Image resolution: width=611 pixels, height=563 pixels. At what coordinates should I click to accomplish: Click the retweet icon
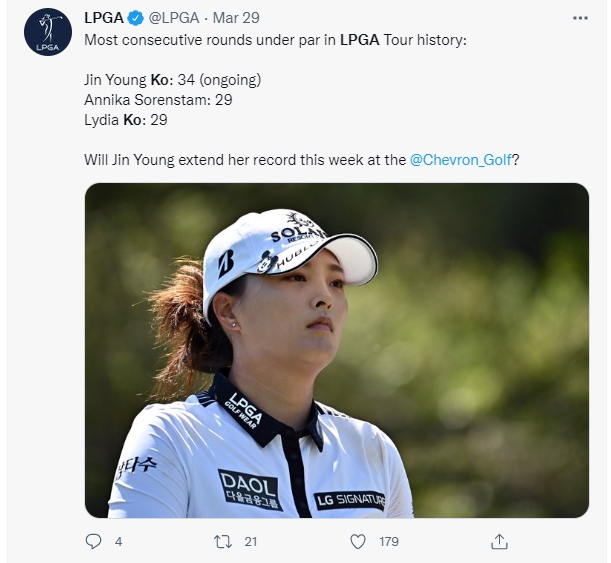(x=223, y=542)
